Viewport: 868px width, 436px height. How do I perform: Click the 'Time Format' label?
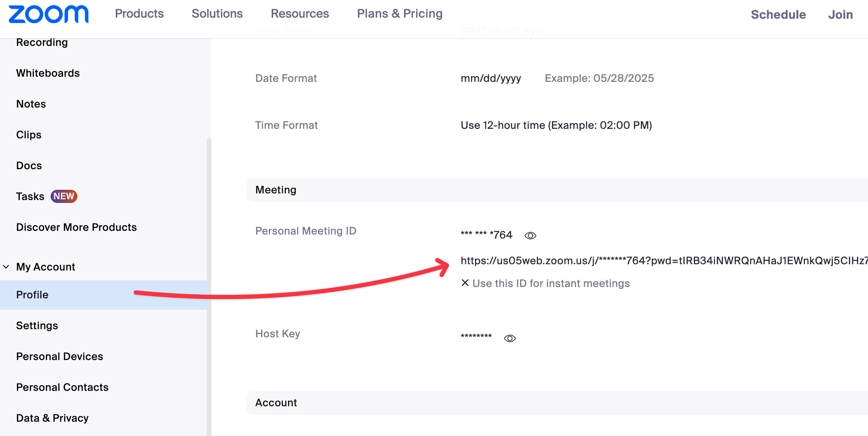(287, 125)
